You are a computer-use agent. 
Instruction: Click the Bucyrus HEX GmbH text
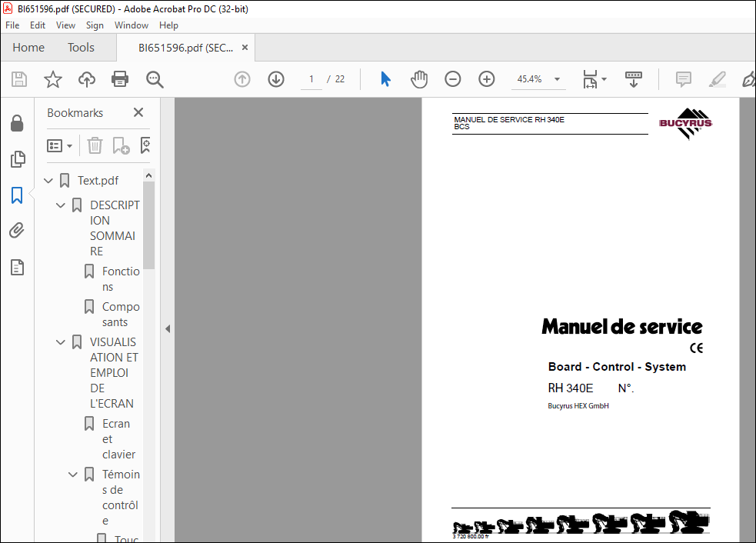(578, 406)
